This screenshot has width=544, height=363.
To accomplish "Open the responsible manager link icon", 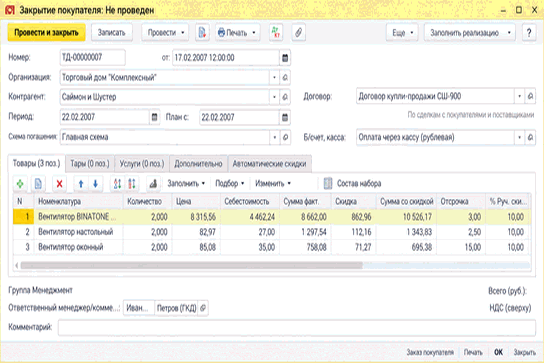I will point(203,308).
